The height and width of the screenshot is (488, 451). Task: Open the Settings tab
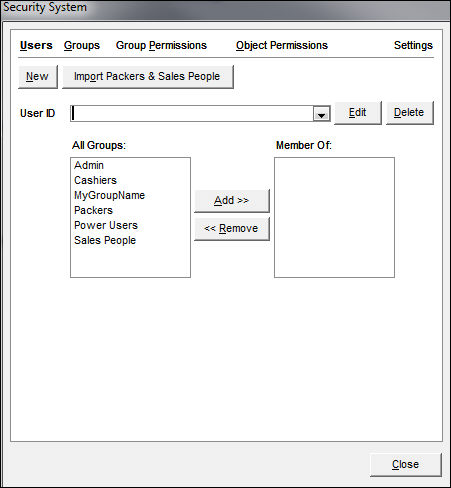(x=413, y=45)
